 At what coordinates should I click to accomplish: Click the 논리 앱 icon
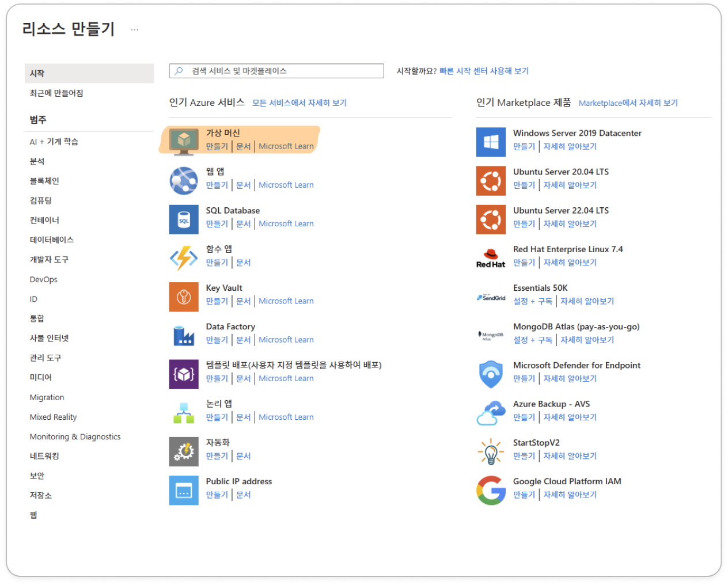click(x=184, y=413)
